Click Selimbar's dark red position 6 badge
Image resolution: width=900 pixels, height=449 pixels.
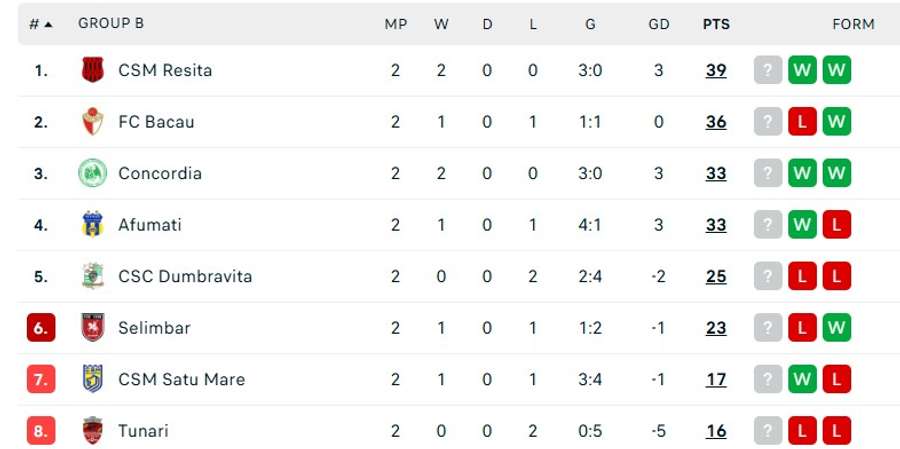[41, 328]
